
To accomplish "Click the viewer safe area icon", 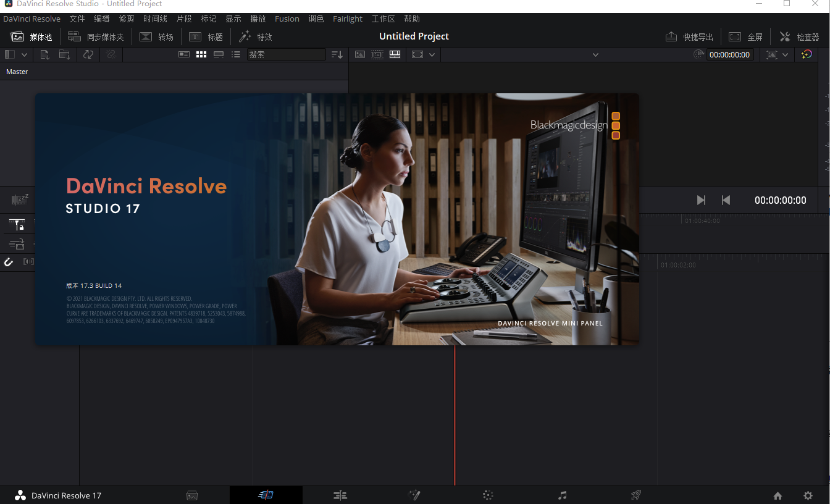I will coord(417,54).
